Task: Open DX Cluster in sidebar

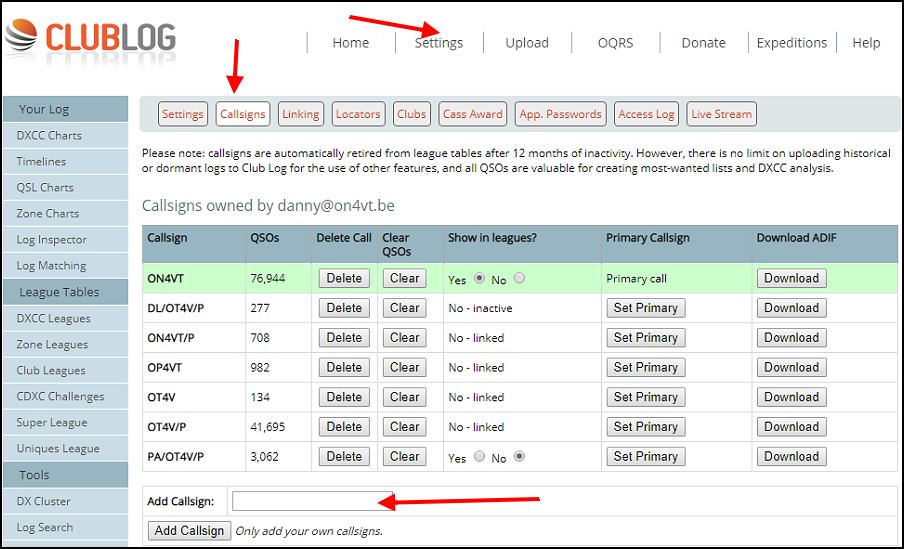Action: click(x=65, y=501)
